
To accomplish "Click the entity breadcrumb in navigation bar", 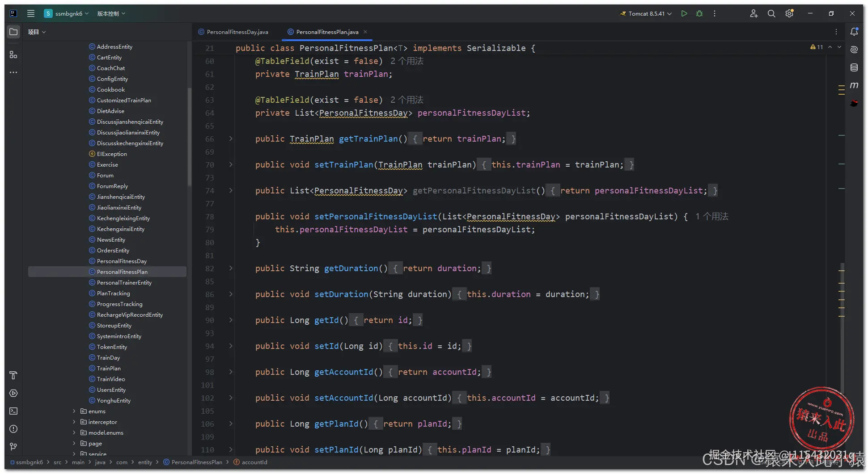I will [145, 462].
